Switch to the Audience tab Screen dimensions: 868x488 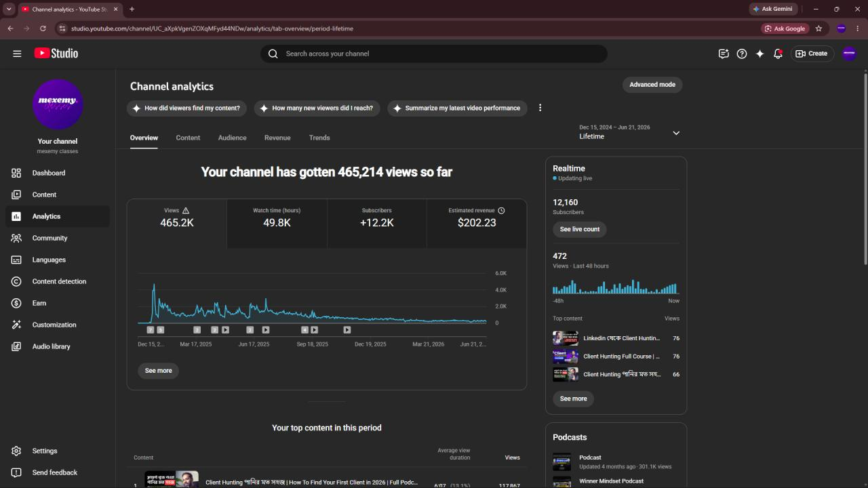[232, 138]
